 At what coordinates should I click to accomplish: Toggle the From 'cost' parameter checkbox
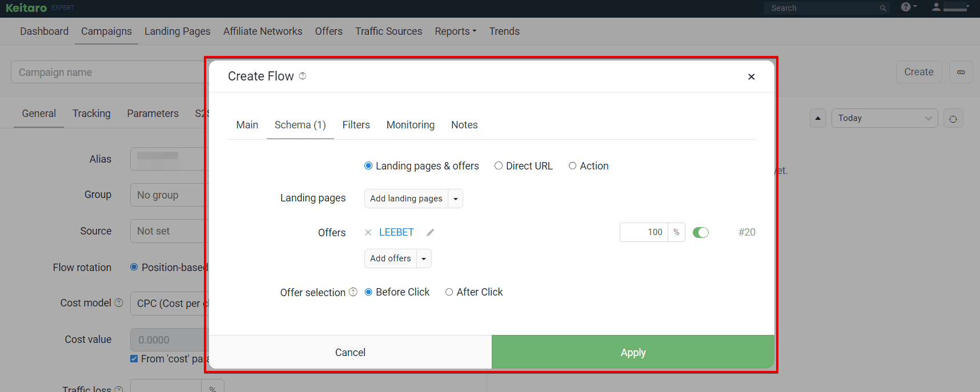pyautogui.click(x=134, y=359)
